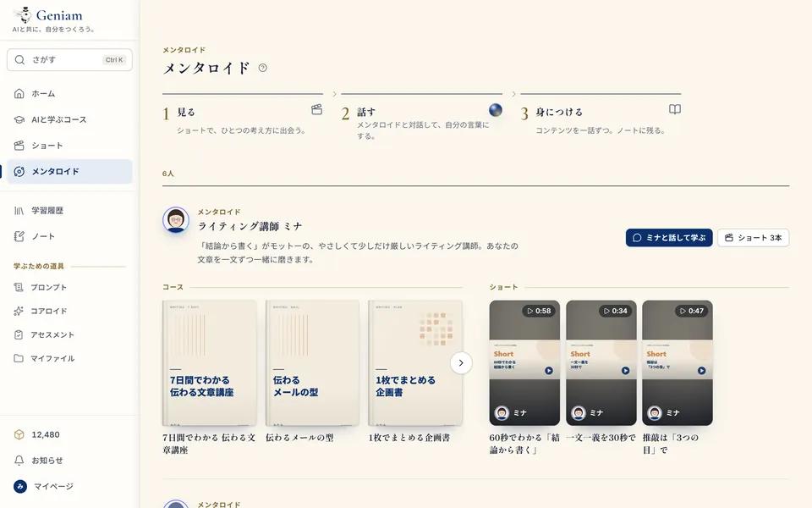Select メンタロイド in the sidebar
The image size is (812, 508).
[x=69, y=172]
